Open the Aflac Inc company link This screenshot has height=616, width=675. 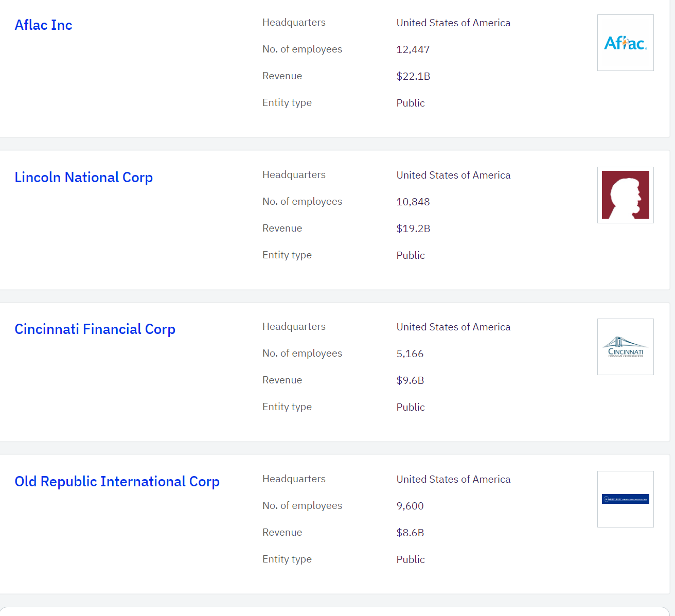coord(43,25)
